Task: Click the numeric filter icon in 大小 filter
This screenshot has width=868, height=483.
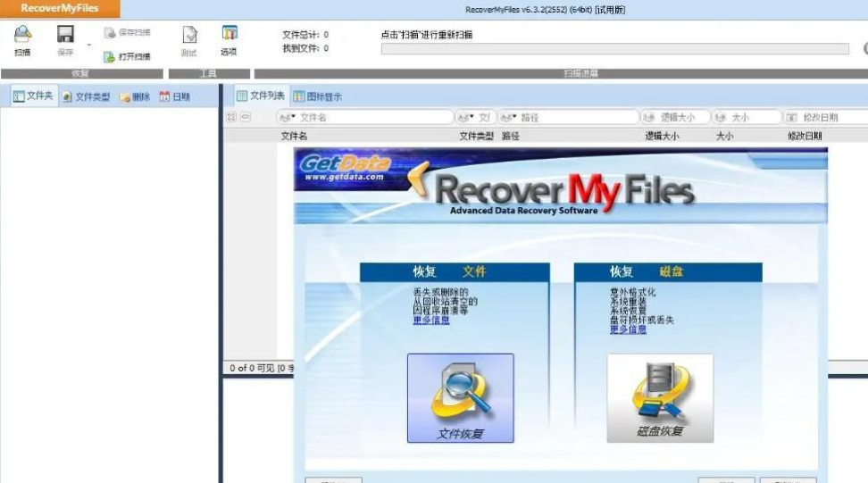Action: pyautogui.click(x=720, y=117)
